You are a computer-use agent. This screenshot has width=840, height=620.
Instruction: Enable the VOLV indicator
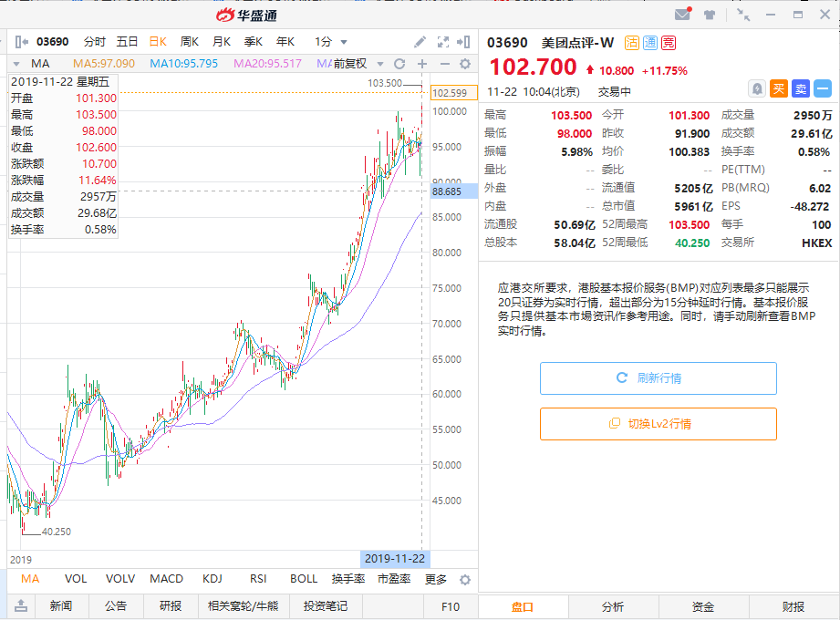tap(120, 579)
